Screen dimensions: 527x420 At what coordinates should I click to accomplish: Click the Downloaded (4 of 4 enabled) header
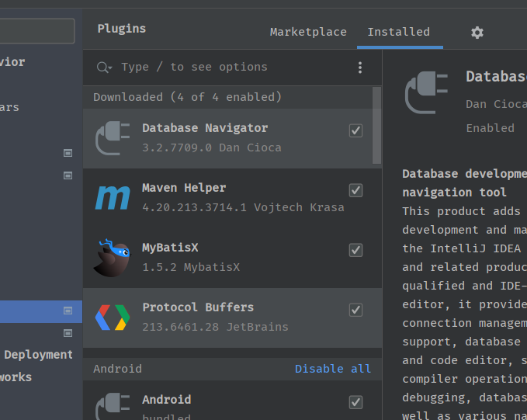[x=187, y=97]
